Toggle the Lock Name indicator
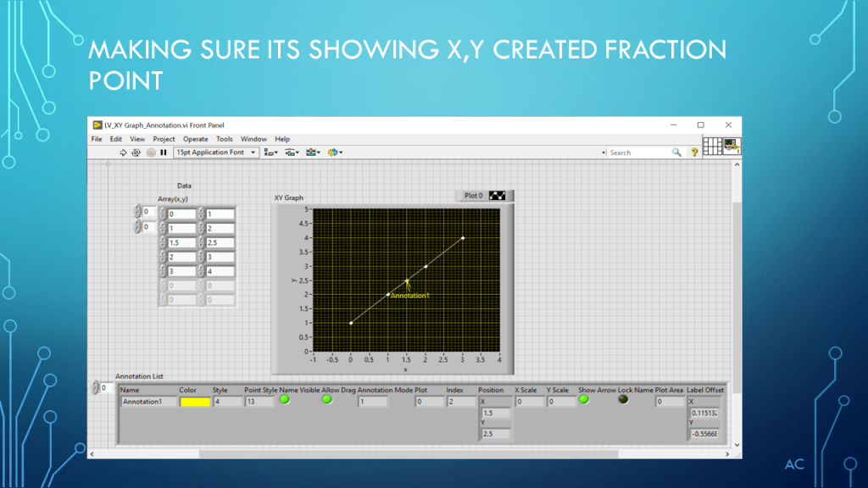This screenshot has height=488, width=868. [x=624, y=400]
